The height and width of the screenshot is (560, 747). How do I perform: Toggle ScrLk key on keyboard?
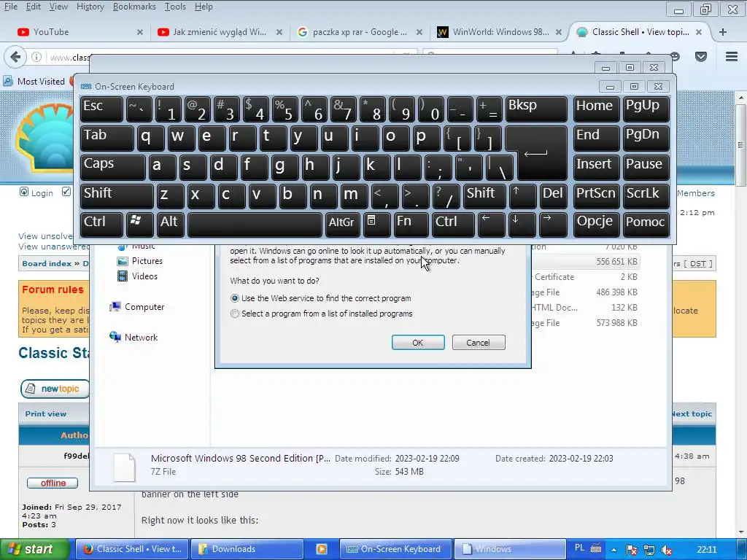(646, 196)
